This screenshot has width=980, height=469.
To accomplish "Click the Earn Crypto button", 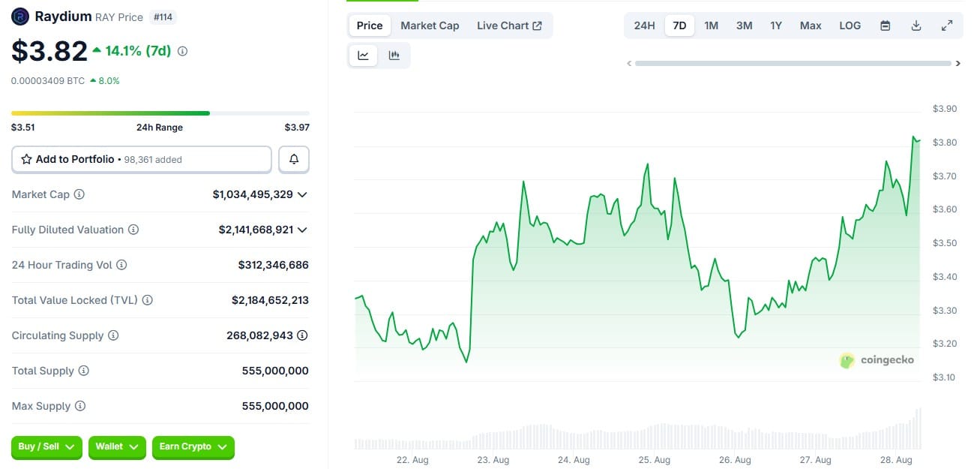I will pyautogui.click(x=193, y=447).
